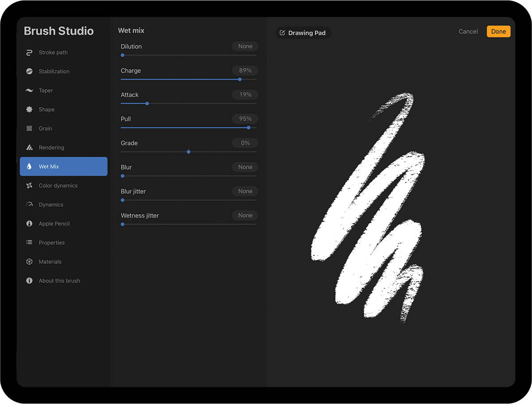Click the Rendering icon
532x404 pixels.
[x=29, y=148]
